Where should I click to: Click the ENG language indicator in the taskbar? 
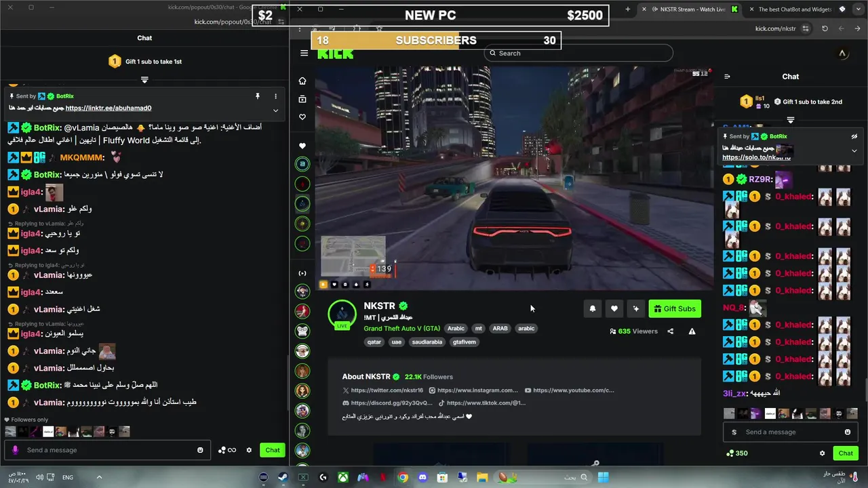click(x=68, y=477)
